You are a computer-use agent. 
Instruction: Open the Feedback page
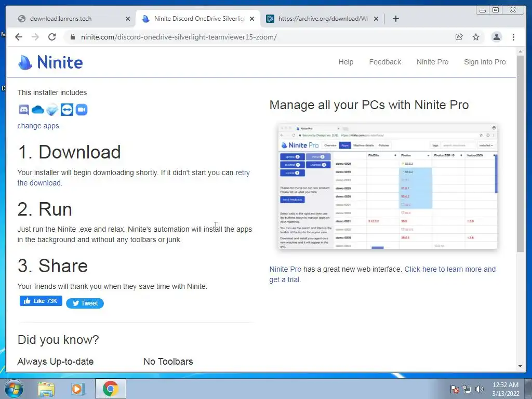[x=385, y=62]
